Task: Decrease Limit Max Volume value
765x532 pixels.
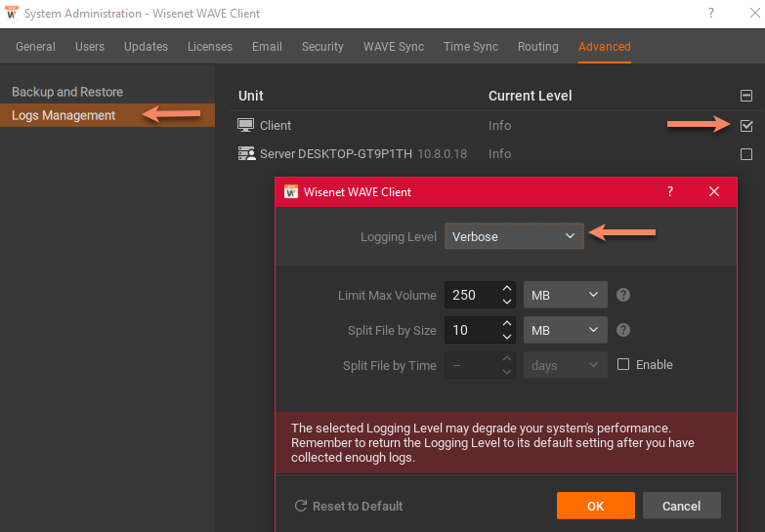Action: [x=507, y=302]
